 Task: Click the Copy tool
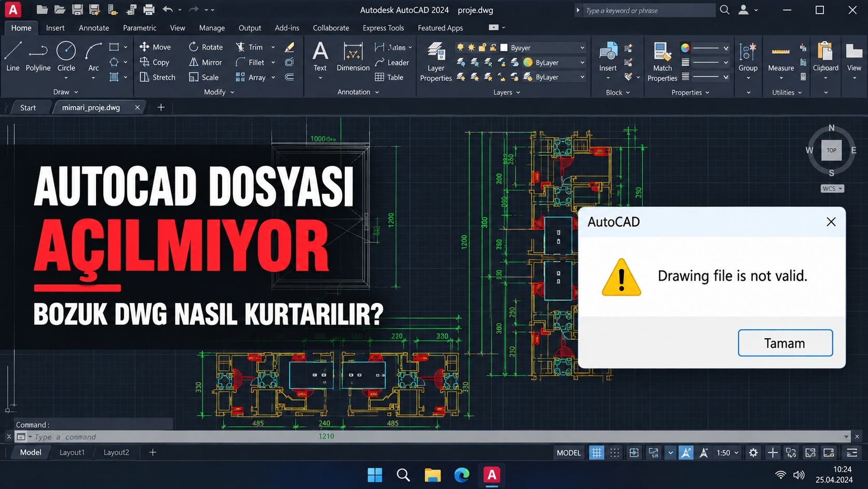click(155, 62)
